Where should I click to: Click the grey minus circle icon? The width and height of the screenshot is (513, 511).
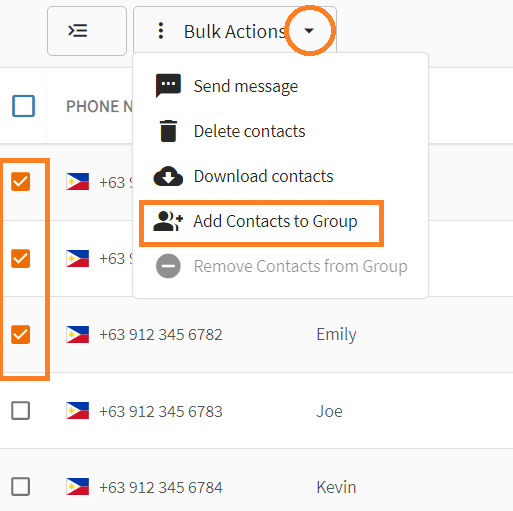click(168, 266)
